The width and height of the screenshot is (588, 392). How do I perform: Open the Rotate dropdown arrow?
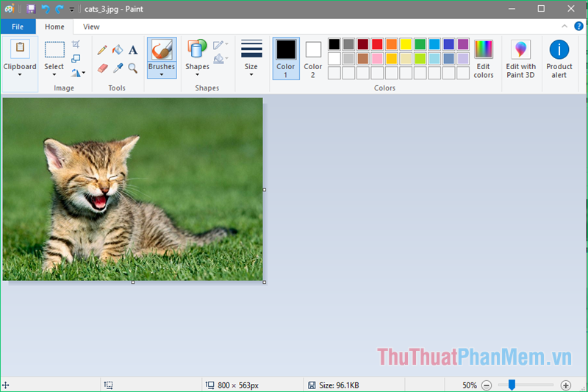pyautogui.click(x=84, y=73)
